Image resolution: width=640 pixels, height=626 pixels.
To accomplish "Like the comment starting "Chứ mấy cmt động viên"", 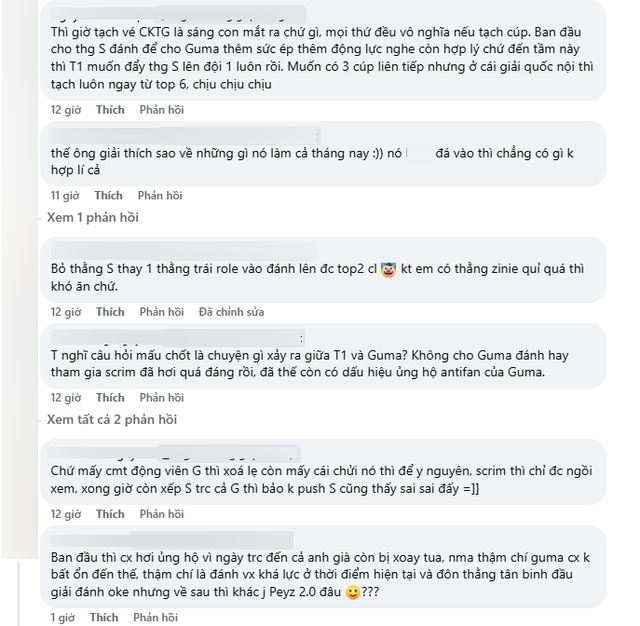I will tap(110, 514).
